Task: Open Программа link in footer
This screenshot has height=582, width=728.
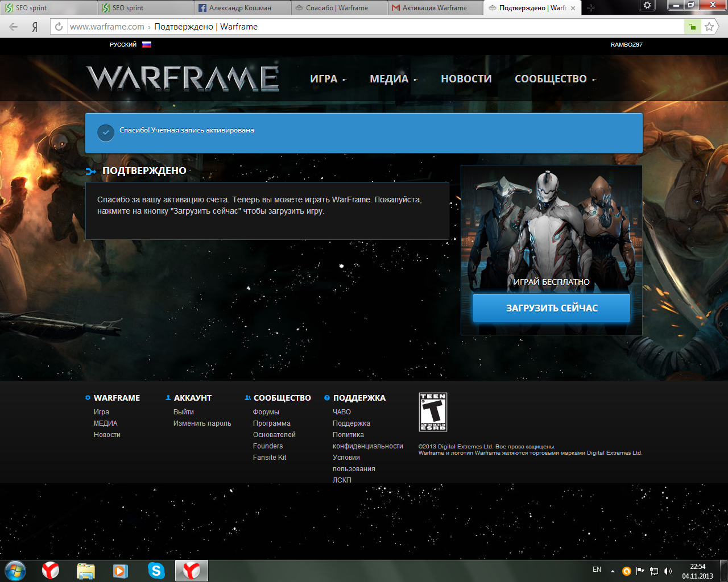Action: (272, 423)
